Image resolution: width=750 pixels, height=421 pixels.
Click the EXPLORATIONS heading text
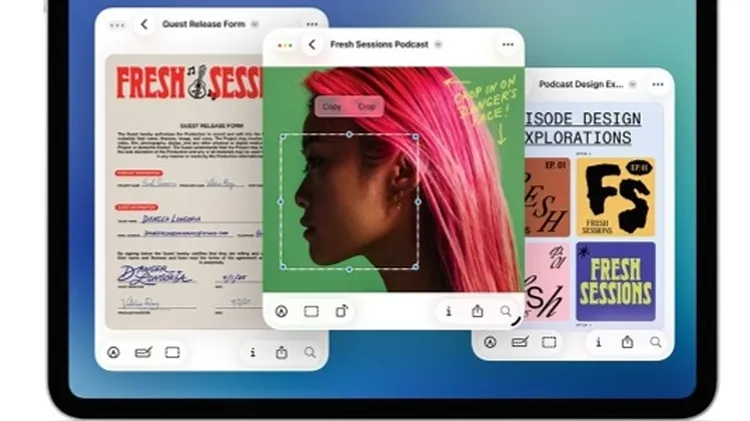[578, 138]
